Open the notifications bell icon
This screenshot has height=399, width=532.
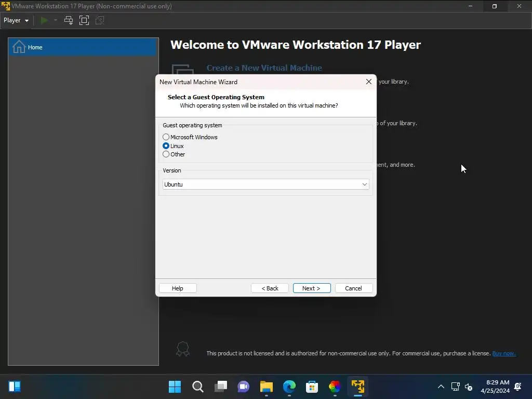518,387
